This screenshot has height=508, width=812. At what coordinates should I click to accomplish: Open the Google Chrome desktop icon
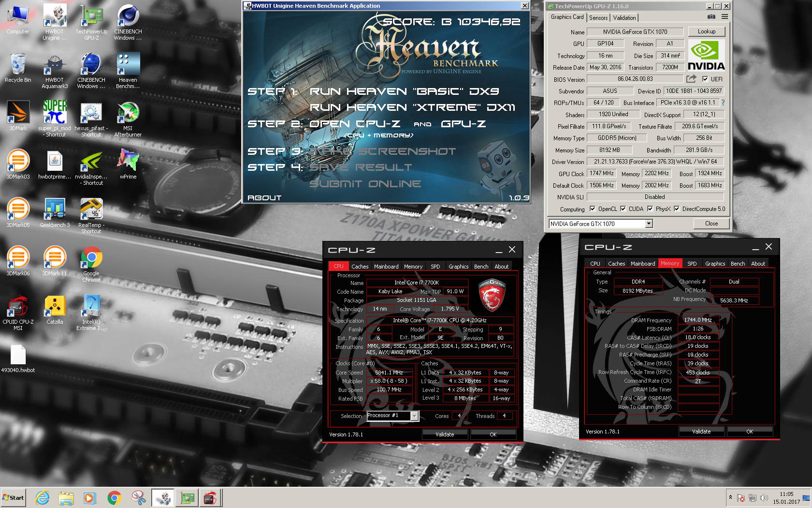pyautogui.click(x=91, y=264)
